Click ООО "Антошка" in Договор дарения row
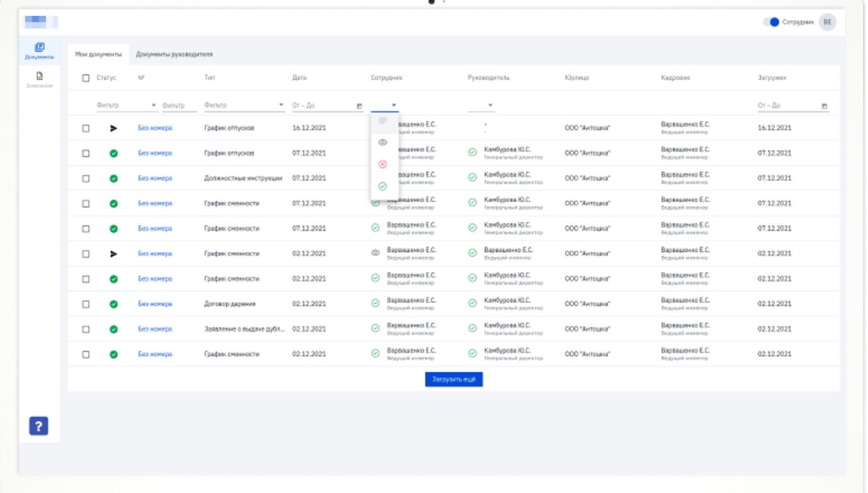Viewport: 868px width, 493px height. (x=587, y=304)
